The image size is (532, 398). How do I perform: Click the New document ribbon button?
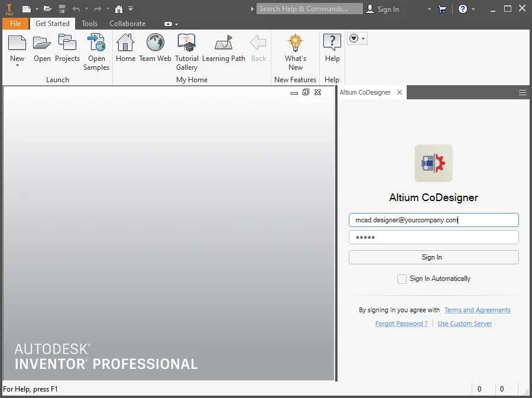(17, 47)
